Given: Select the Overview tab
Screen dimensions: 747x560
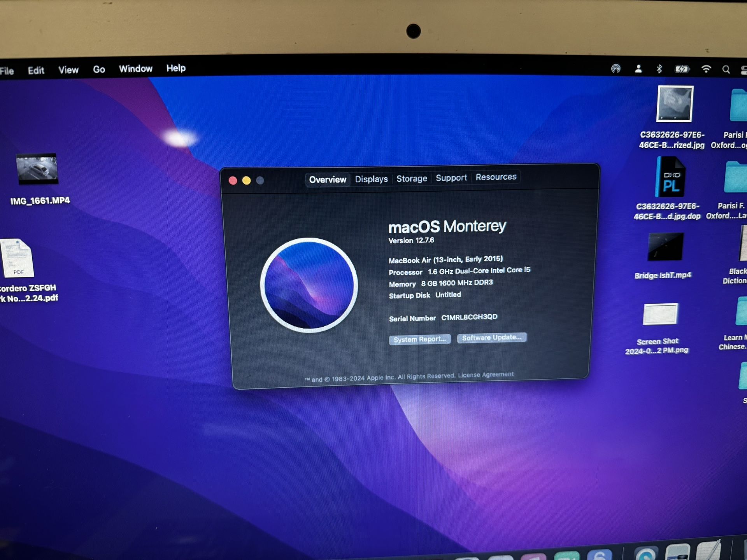Looking at the screenshot, I should (x=328, y=180).
